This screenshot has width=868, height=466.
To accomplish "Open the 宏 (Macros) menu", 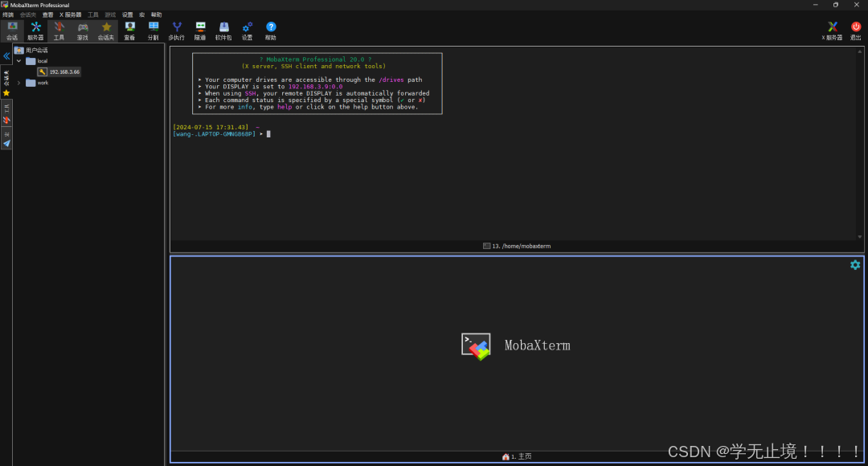I will (141, 15).
